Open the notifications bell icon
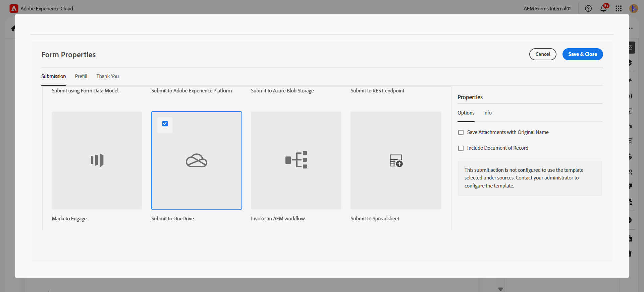 point(603,8)
